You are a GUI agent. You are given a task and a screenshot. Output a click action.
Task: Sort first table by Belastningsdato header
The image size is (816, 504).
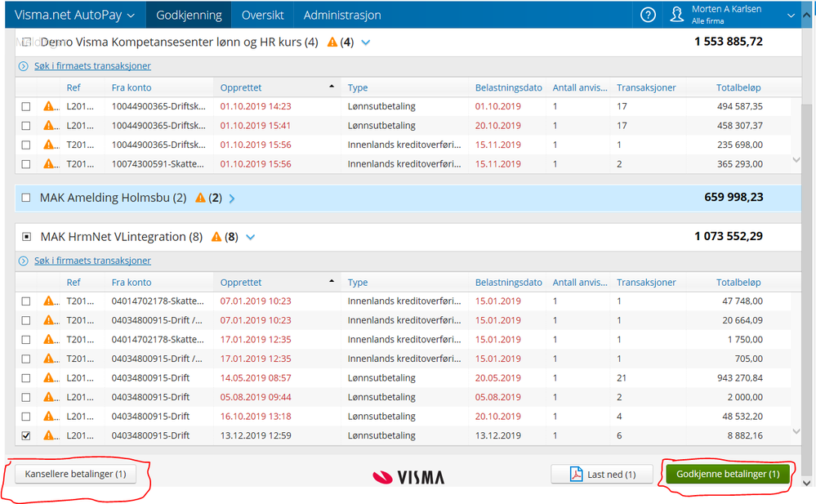tap(508, 87)
